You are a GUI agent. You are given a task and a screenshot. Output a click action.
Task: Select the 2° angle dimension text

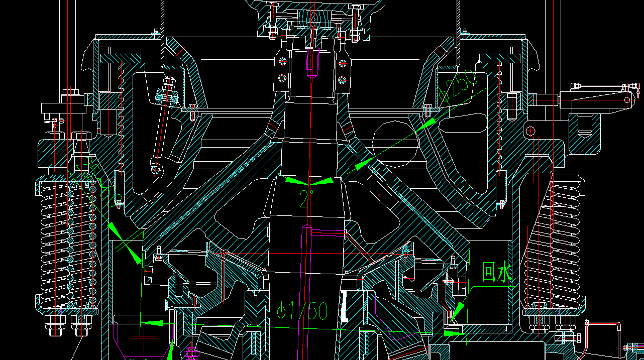(306, 198)
